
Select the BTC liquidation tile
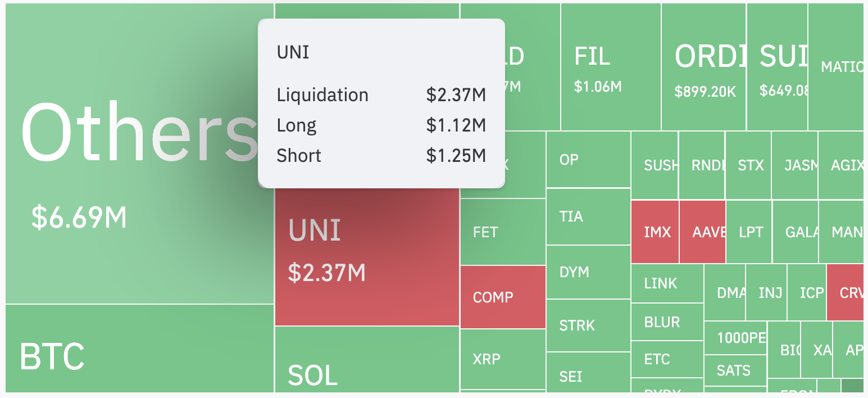(139, 349)
